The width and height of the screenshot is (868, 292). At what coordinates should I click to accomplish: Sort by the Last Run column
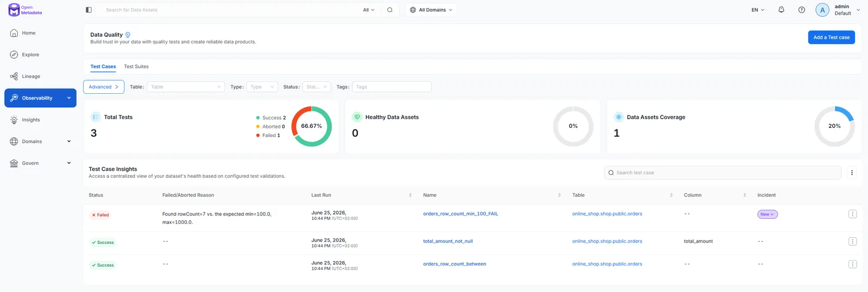point(410,195)
